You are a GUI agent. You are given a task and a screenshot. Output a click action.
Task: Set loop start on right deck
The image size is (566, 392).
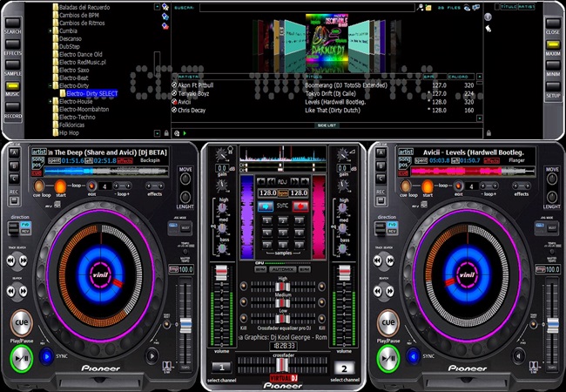(427, 186)
